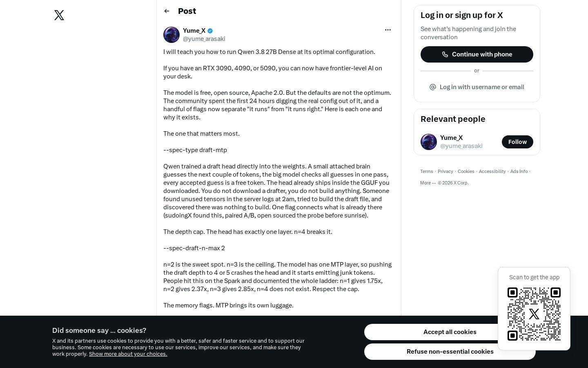Refuse non-essential cookies

(x=450, y=352)
